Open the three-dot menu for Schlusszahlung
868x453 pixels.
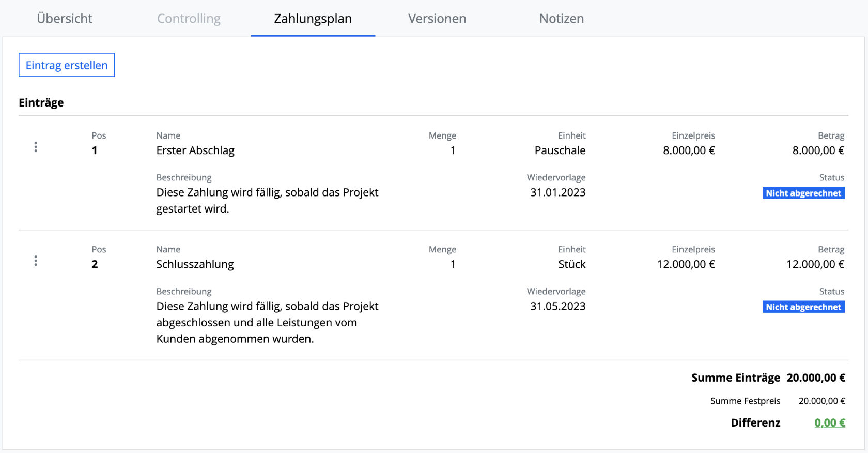(36, 261)
